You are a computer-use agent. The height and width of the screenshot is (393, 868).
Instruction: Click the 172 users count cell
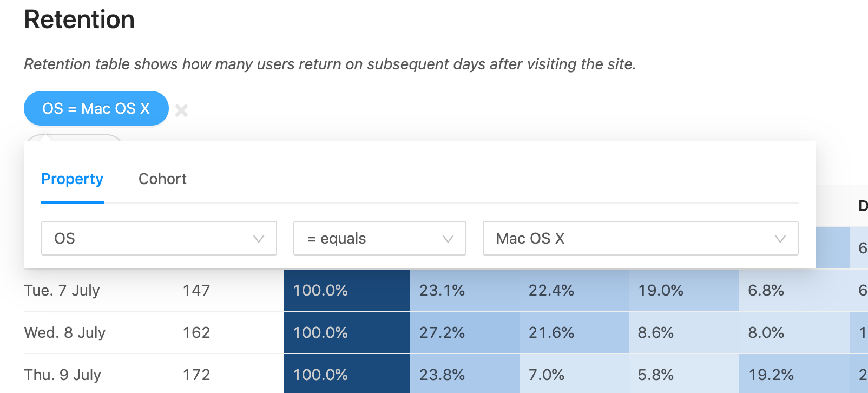point(196,375)
